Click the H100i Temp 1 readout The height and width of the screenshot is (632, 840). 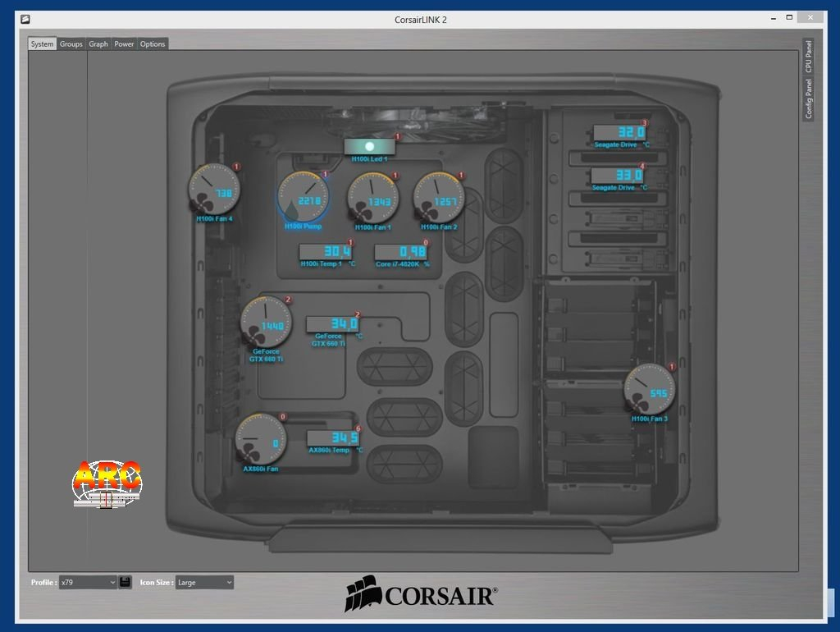coord(325,251)
